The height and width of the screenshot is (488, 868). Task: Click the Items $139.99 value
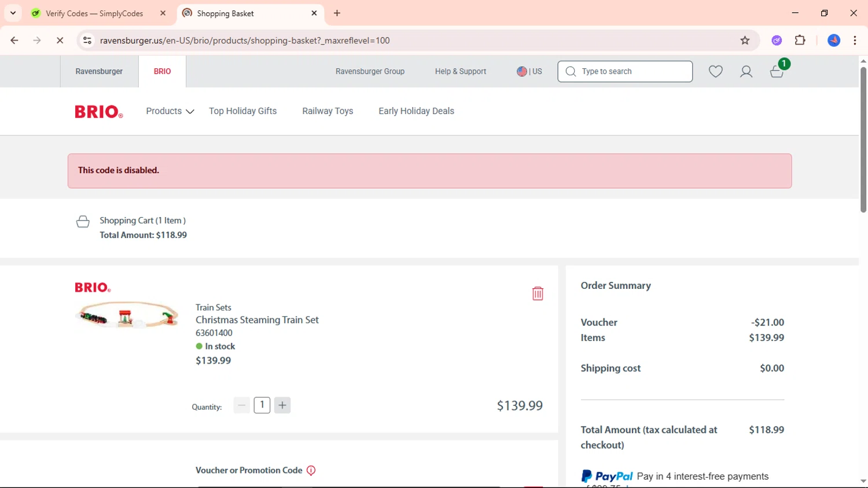pos(767,337)
